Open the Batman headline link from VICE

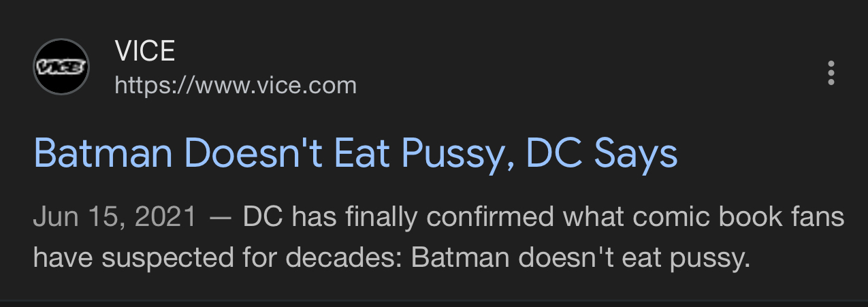click(x=355, y=154)
